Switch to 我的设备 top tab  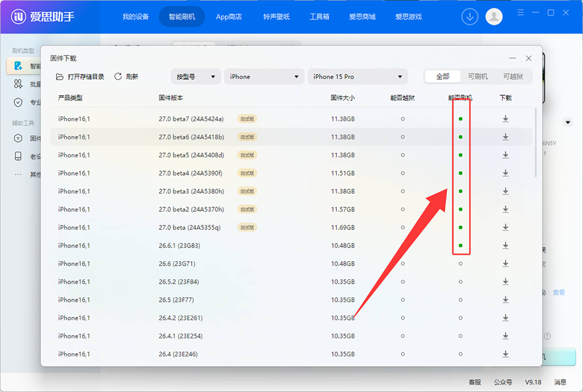[x=136, y=17]
